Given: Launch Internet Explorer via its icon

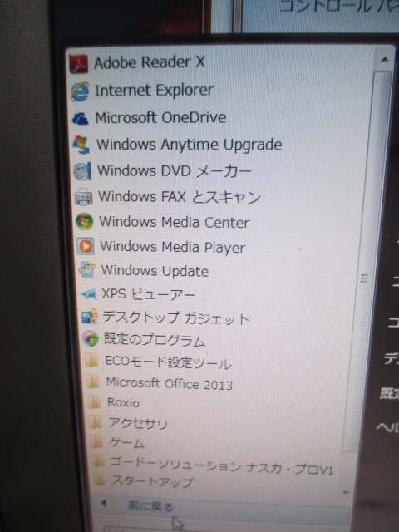Looking at the screenshot, I should pyautogui.click(x=80, y=91).
